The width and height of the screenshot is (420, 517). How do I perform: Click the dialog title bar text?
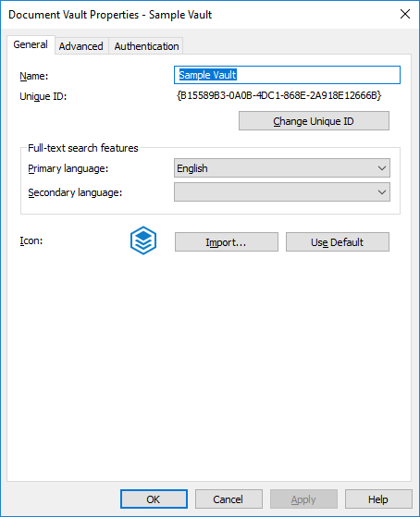110,15
